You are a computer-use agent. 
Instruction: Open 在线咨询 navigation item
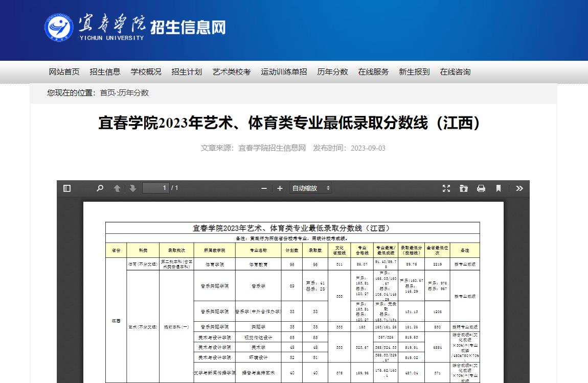[x=455, y=72]
